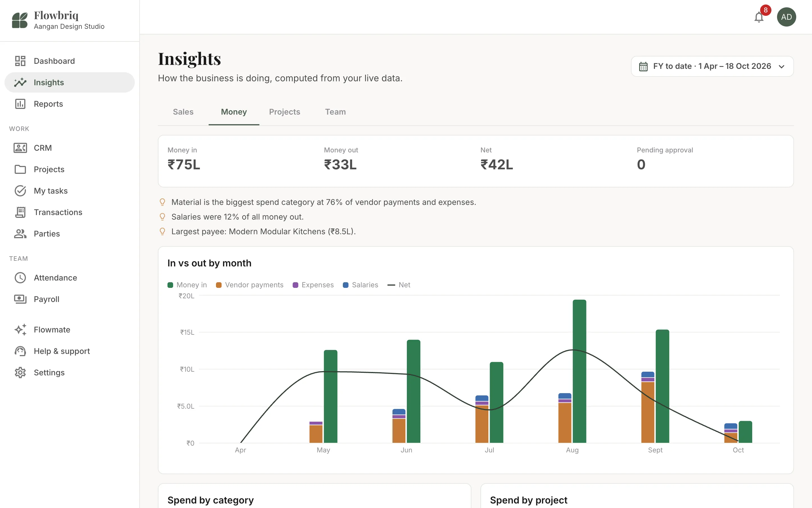Toggle the Net line legend entry
This screenshot has height=508, width=812.
(x=399, y=285)
